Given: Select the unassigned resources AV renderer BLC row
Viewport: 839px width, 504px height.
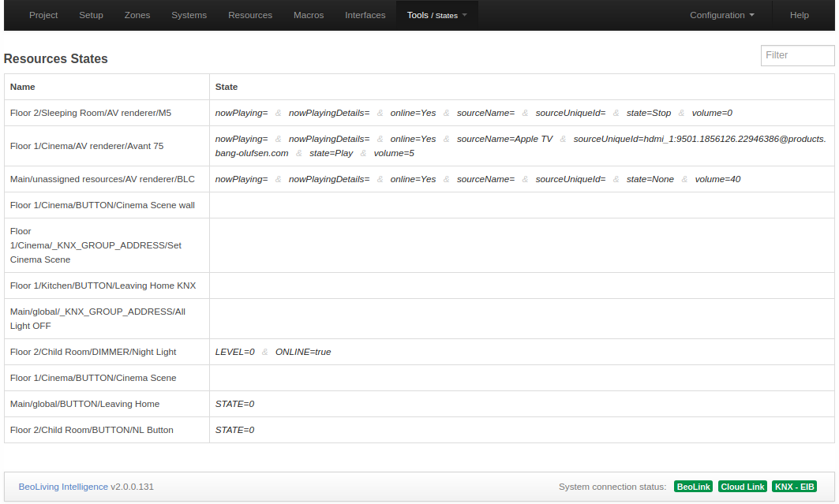Looking at the screenshot, I should click(420, 179).
